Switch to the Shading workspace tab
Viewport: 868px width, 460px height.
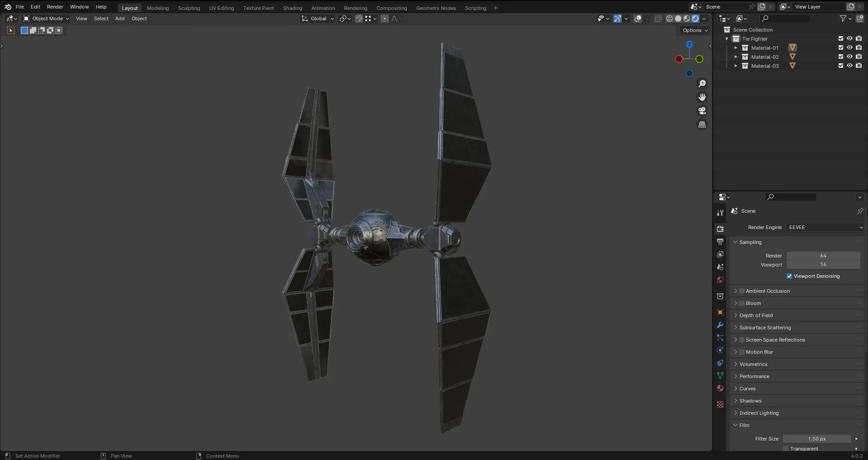292,8
